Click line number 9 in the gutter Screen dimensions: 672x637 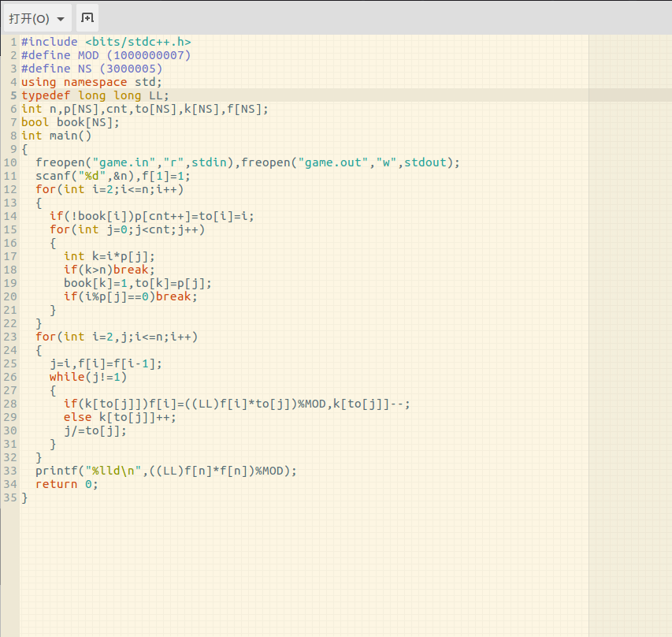tap(13, 149)
